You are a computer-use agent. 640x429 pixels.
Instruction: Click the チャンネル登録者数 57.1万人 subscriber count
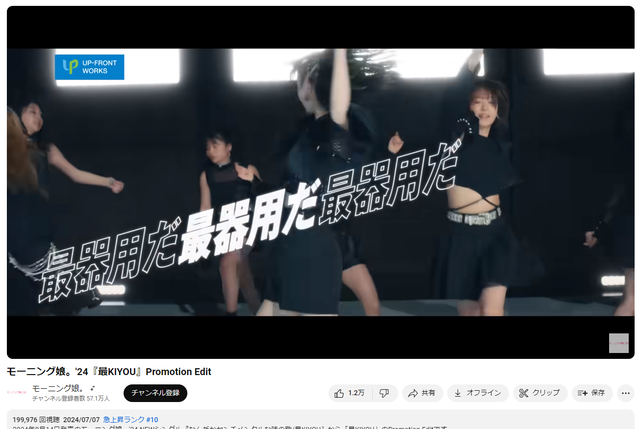pyautogui.click(x=71, y=398)
